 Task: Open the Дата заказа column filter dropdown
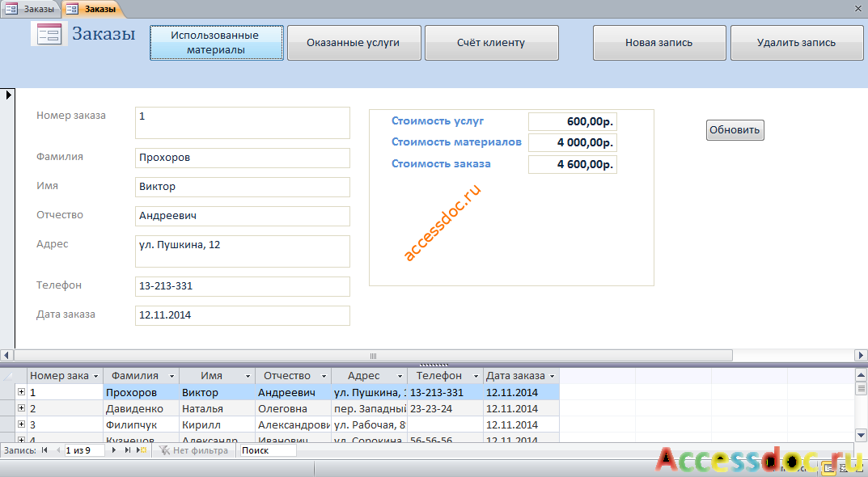[x=552, y=376]
